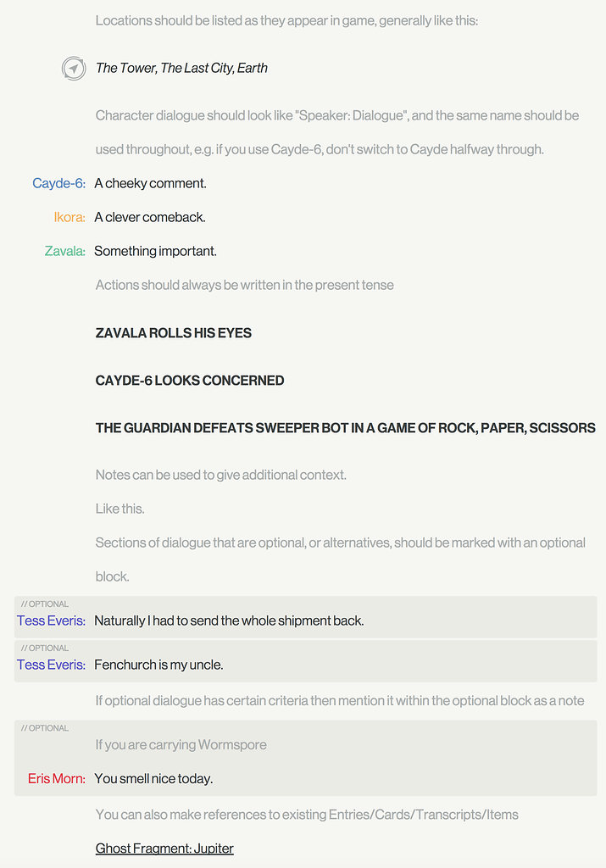Click Tess Everis beside the shipment line

point(51,620)
